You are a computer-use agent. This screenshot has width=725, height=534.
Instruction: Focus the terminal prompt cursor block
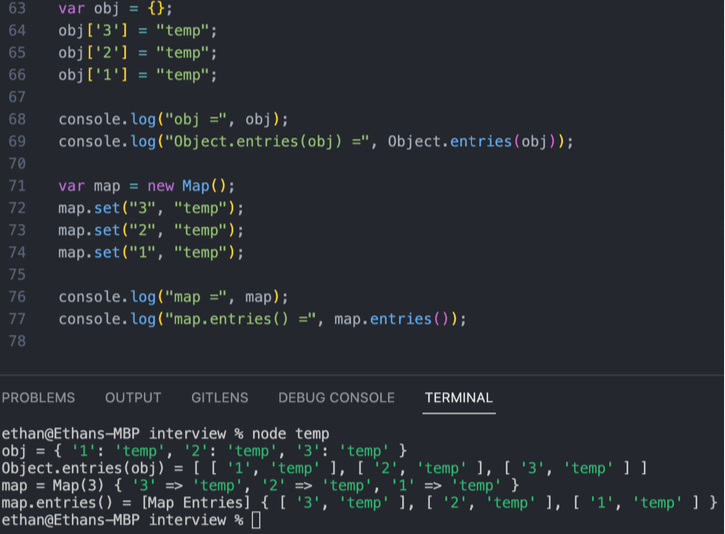(x=256, y=521)
